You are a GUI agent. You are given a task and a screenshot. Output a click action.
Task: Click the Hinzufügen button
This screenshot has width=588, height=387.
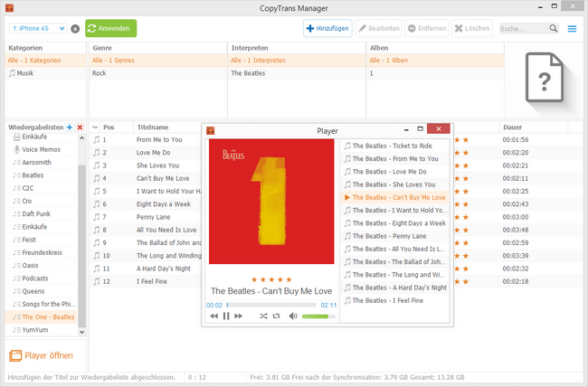(327, 29)
